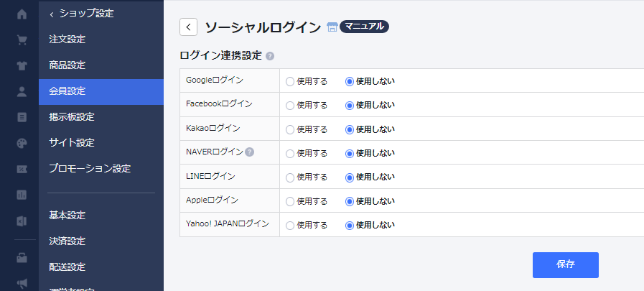644x291 pixels.
Task: Open the palette design icon
Action: 22,143
